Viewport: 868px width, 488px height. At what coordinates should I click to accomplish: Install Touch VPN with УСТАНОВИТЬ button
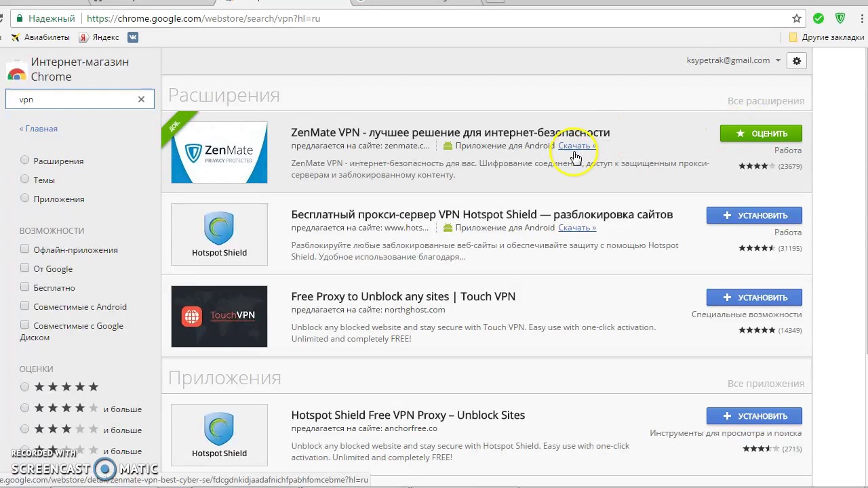point(754,298)
